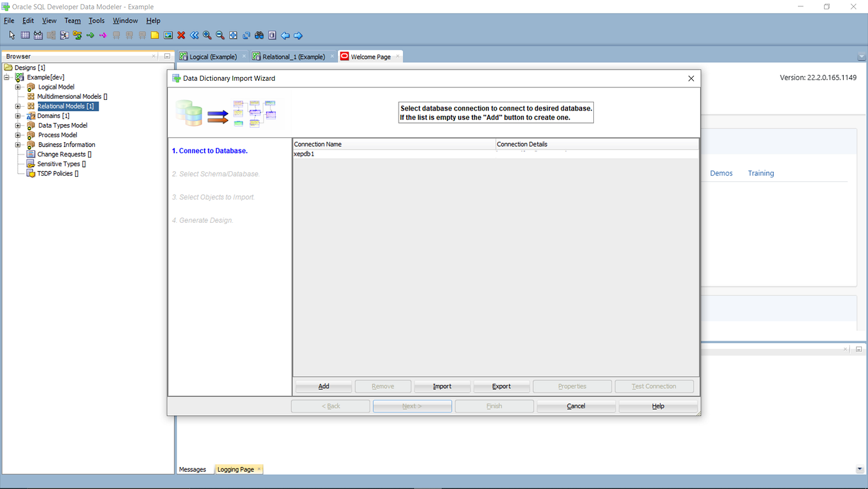Click the Sensitive Types key icon
This screenshot has width=868, height=489.
pyautogui.click(x=31, y=164)
